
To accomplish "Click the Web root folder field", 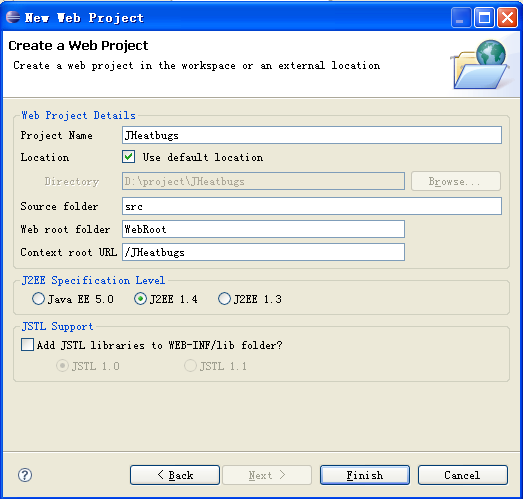I will (x=263, y=229).
